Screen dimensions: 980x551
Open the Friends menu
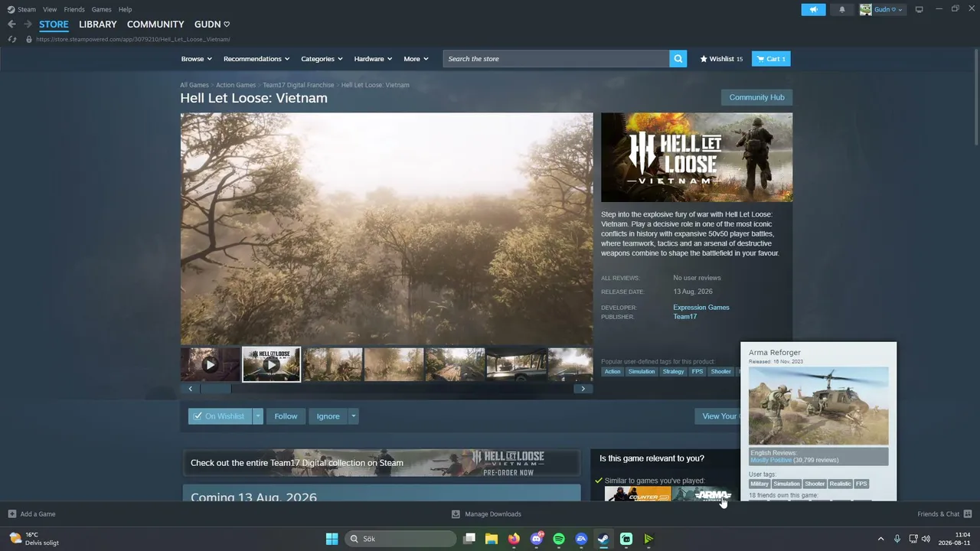pos(74,9)
